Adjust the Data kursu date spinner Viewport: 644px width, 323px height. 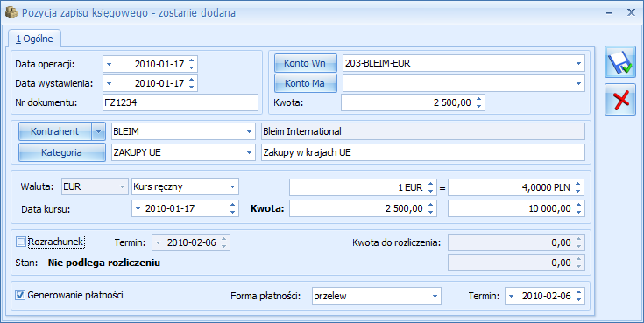[x=232, y=208]
